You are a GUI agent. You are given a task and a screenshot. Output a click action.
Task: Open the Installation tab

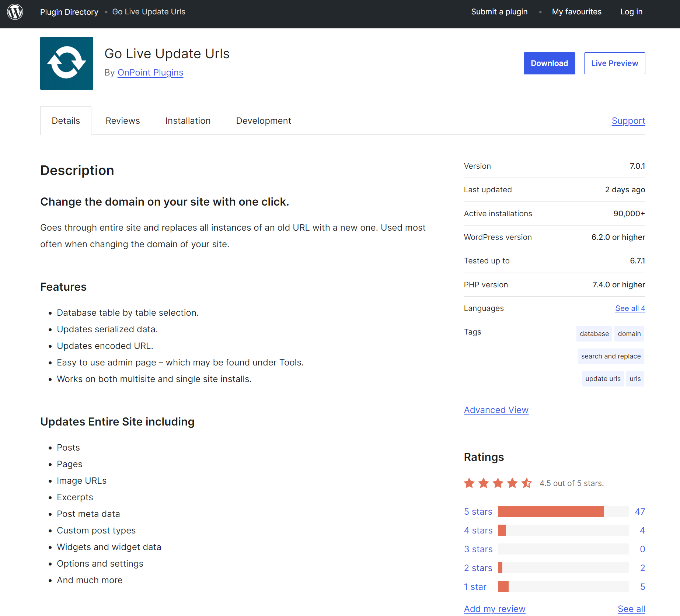point(188,121)
